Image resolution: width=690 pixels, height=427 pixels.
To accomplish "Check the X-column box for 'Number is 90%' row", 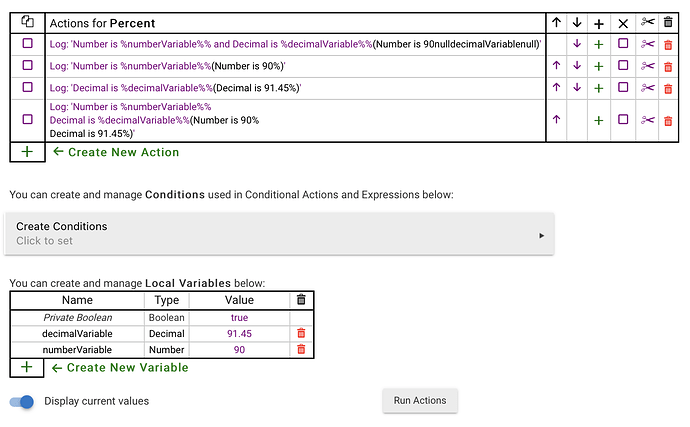I will pos(622,66).
